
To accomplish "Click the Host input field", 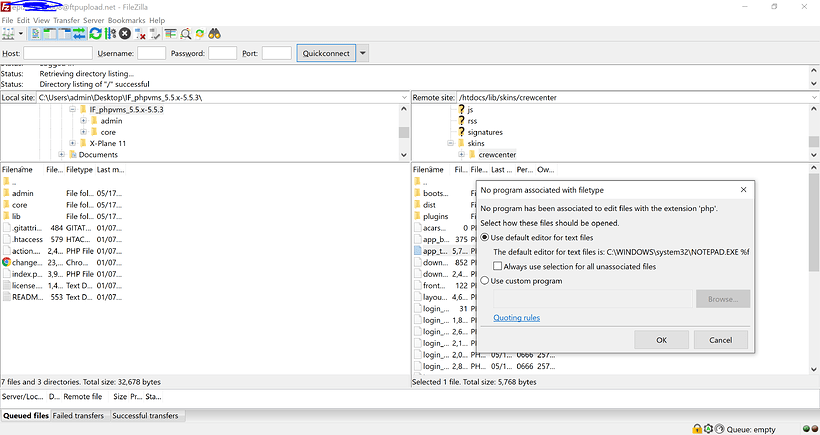I will pos(58,53).
